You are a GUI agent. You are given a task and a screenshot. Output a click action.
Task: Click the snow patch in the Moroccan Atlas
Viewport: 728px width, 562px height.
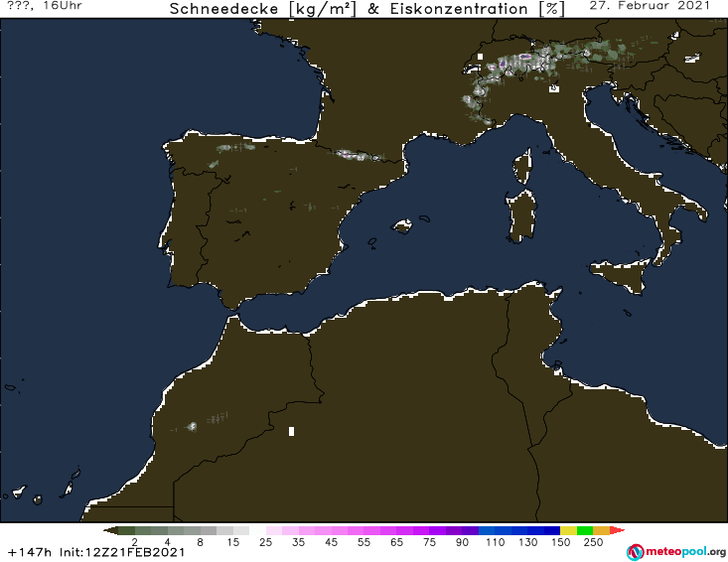click(192, 427)
